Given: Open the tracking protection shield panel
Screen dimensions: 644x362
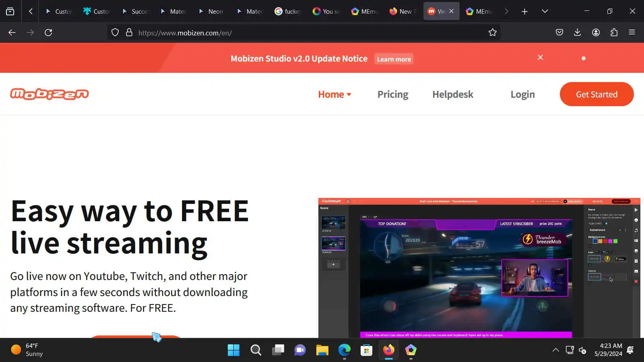Looking at the screenshot, I should coord(115,33).
